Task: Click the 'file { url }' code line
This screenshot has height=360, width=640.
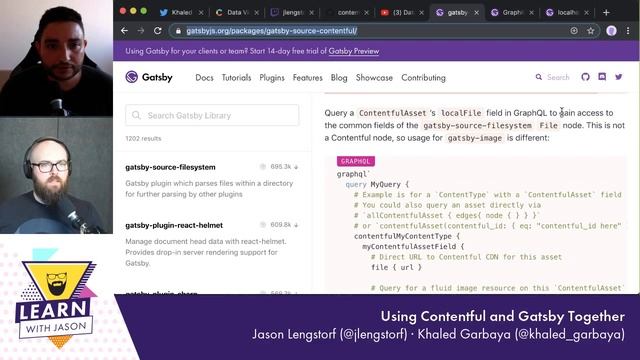Action: pos(396,267)
